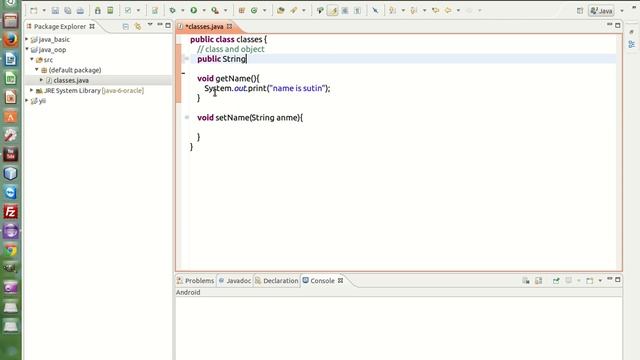Image resolution: width=640 pixels, height=360 pixels.
Task: Select classes.java in Package Explorer
Action: [x=71, y=80]
